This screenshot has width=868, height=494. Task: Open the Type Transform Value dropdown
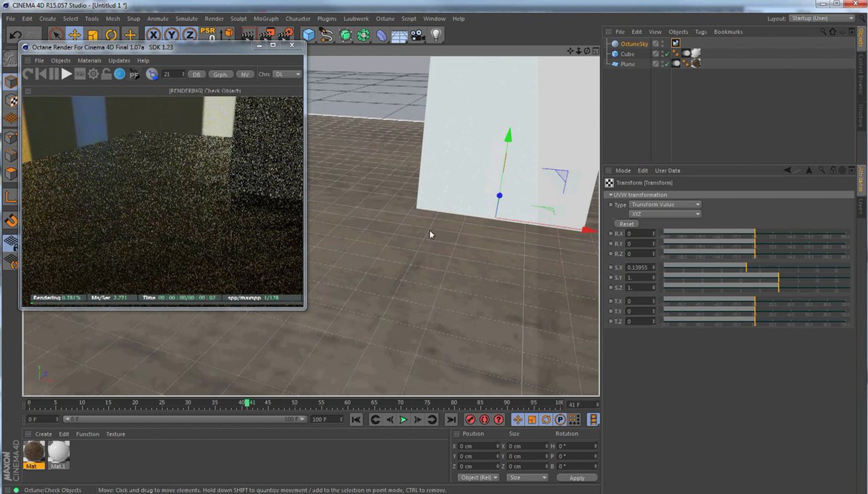pos(665,205)
